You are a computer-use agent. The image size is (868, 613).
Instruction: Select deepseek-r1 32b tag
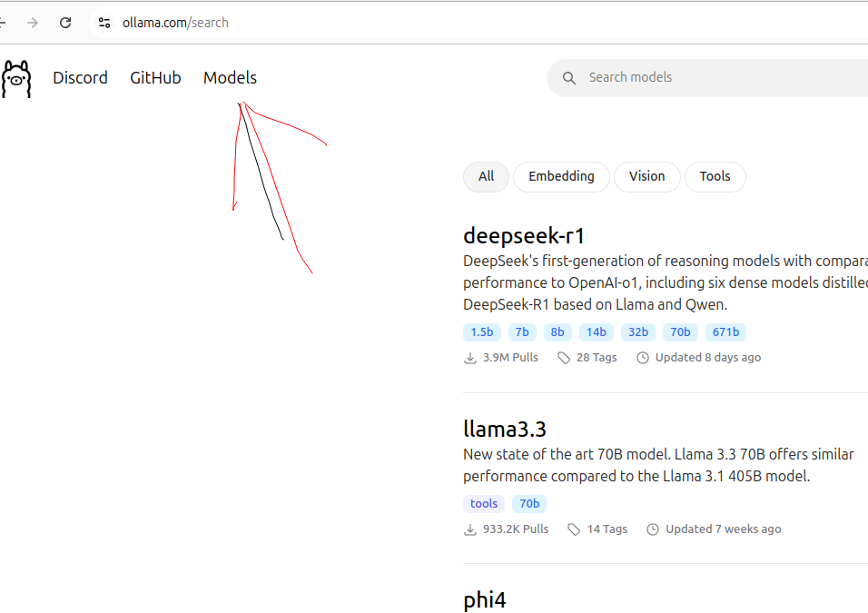tap(638, 332)
